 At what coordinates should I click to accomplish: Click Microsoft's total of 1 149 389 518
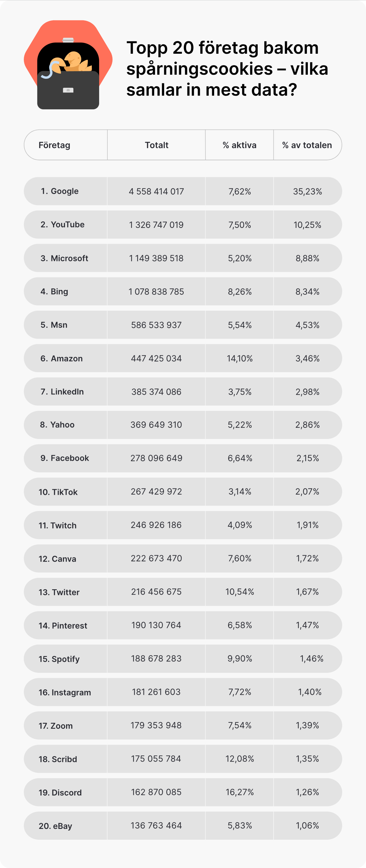tap(156, 258)
